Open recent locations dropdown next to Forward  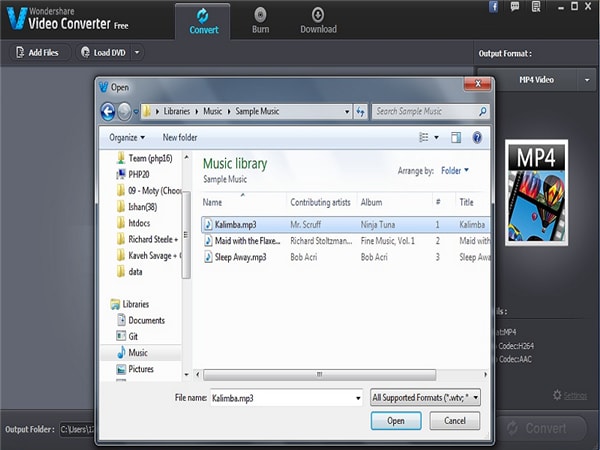136,112
